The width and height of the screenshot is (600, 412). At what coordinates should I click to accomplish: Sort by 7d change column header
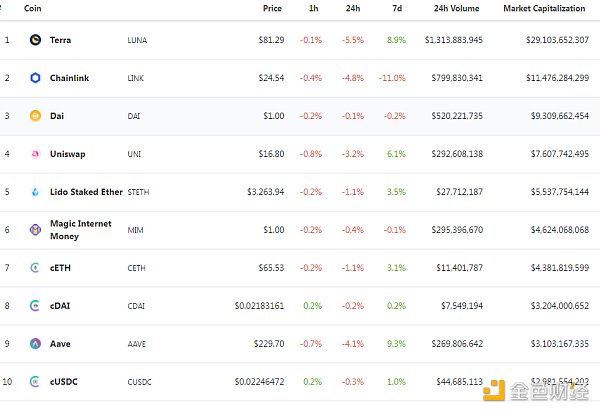[x=399, y=8]
